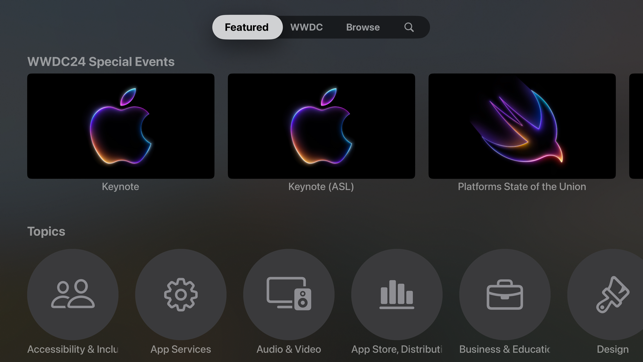This screenshot has width=643, height=362.
Task: Switch to the Featured tab
Action: 247,27
